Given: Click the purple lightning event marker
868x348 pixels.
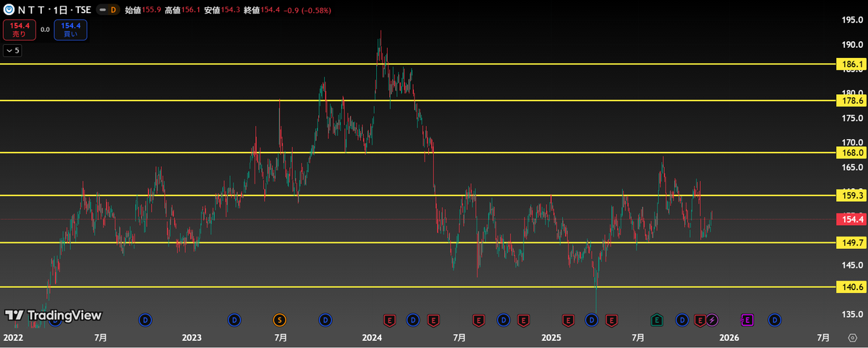Looking at the screenshot, I should 712,319.
